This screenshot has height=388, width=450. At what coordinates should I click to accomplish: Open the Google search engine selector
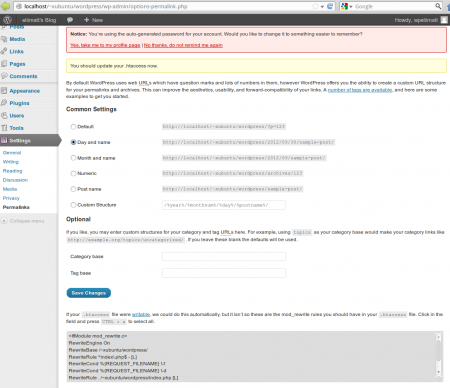[x=347, y=6]
